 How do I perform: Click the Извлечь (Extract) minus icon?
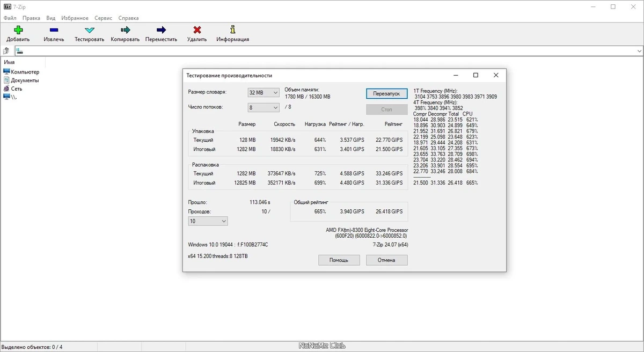click(x=54, y=30)
